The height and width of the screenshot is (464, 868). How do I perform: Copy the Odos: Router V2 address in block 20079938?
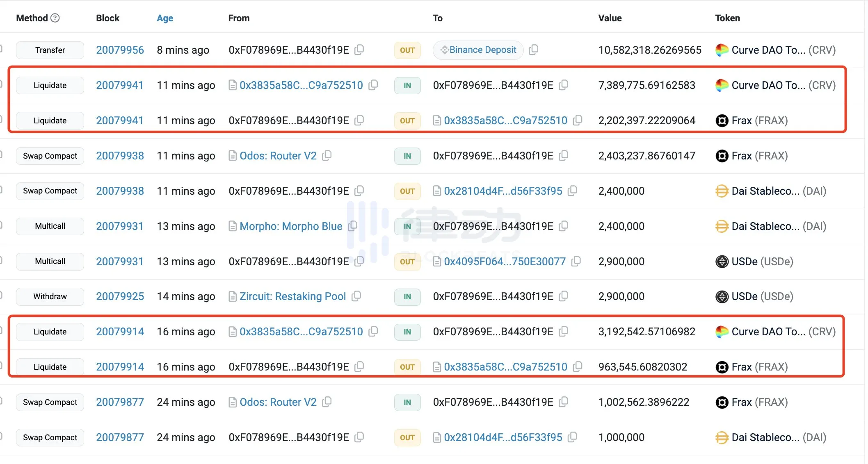tap(327, 156)
